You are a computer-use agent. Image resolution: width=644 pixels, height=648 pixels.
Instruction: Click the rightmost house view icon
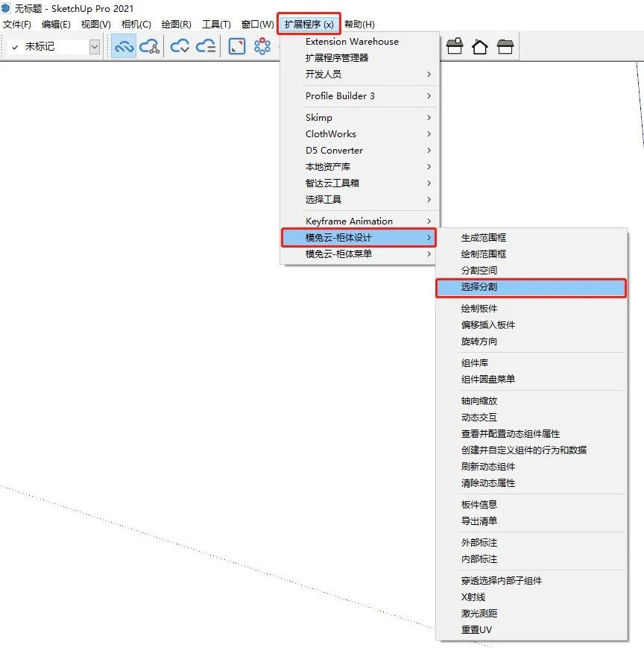[x=505, y=47]
